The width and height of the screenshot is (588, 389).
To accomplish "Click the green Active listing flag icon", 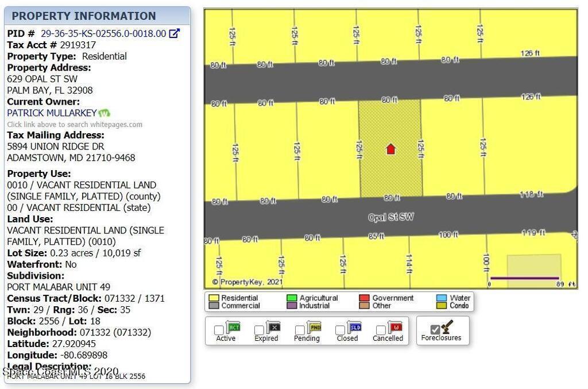I will [233, 328].
